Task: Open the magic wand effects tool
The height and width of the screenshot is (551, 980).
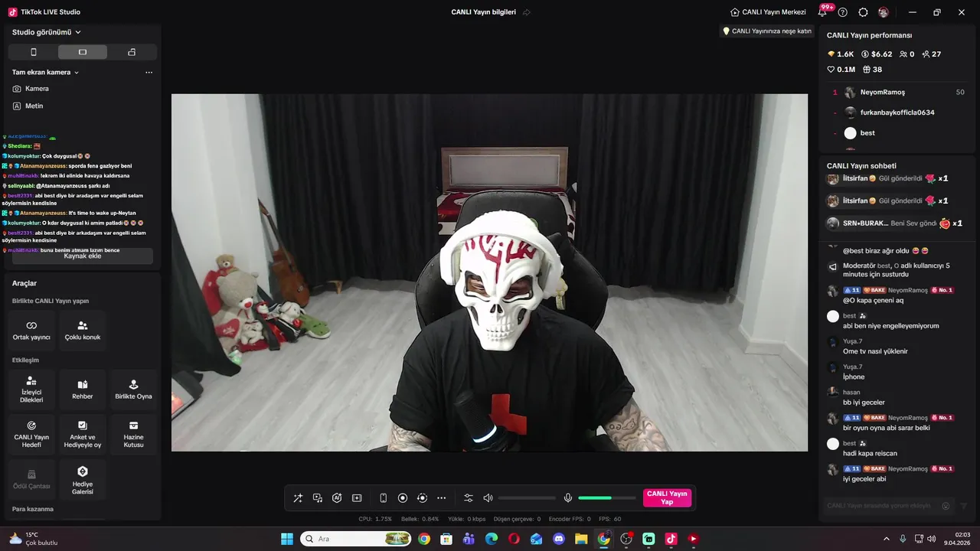Action: point(298,498)
